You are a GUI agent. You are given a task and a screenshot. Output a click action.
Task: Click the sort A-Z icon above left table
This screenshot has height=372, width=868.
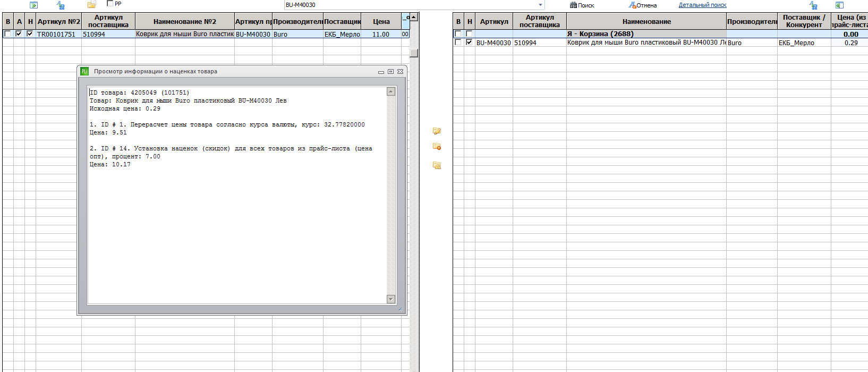pyautogui.click(x=61, y=5)
